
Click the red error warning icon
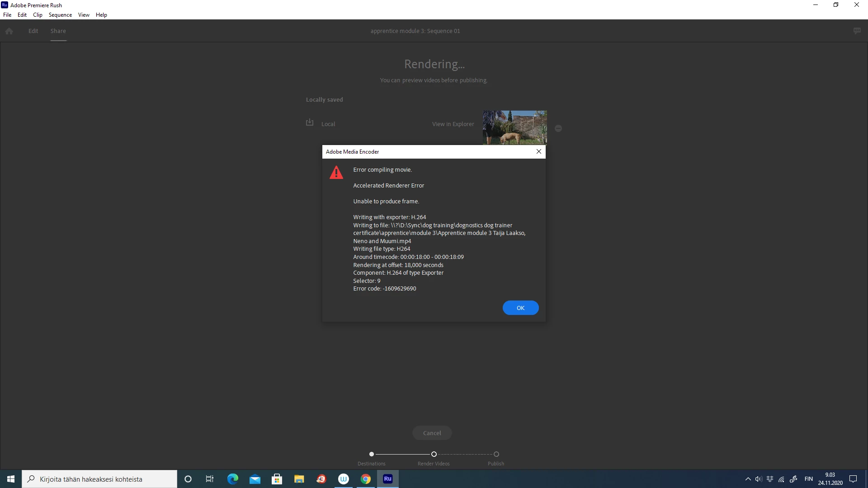coord(336,173)
